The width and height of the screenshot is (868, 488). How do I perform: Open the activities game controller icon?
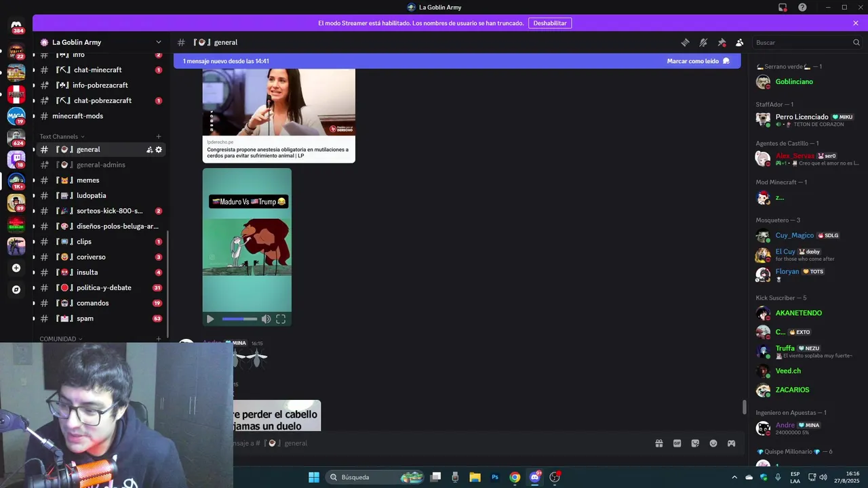click(x=732, y=443)
